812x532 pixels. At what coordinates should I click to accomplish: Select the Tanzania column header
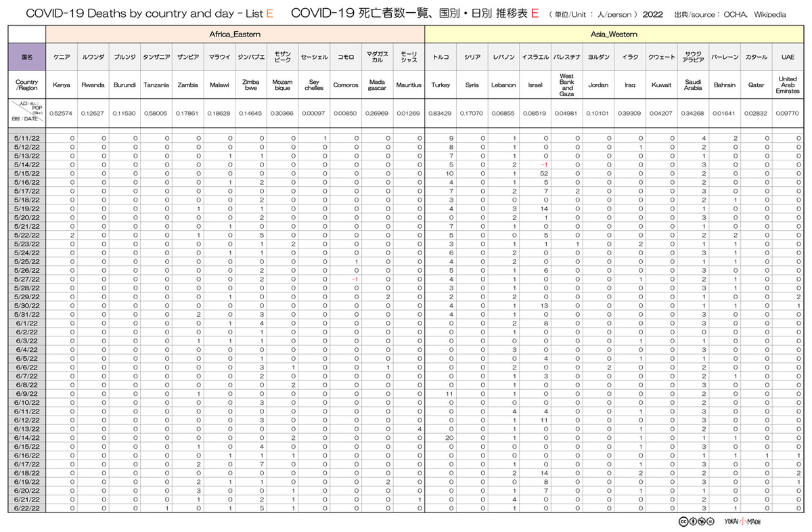[x=156, y=85]
